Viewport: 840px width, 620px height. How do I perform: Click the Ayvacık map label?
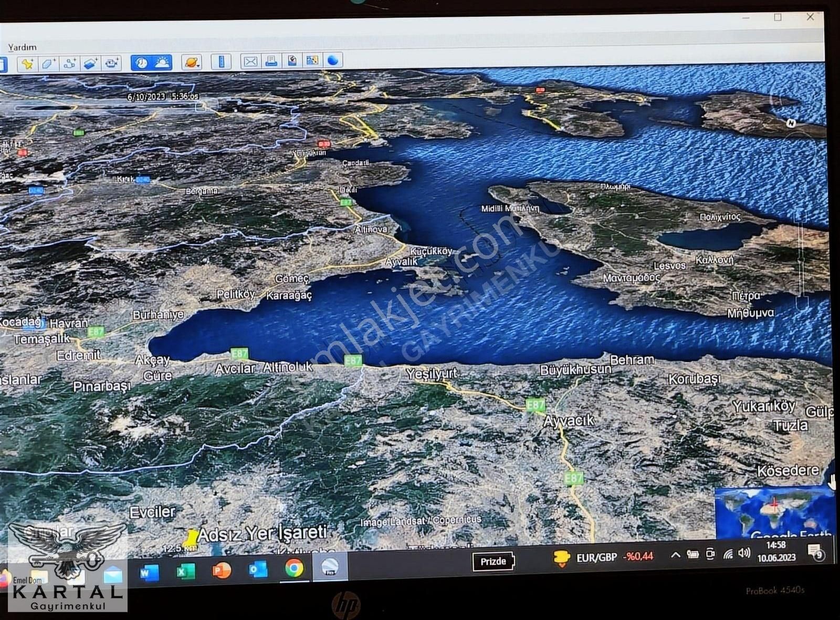(x=569, y=420)
